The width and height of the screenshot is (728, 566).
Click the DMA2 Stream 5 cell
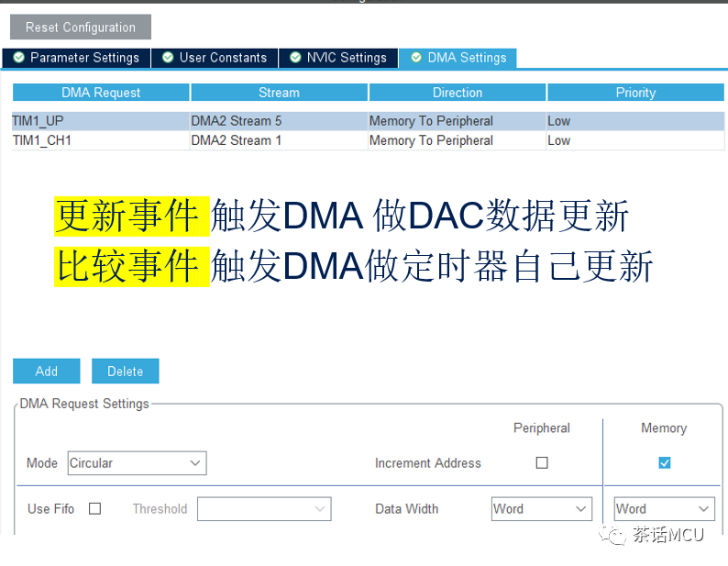279,121
